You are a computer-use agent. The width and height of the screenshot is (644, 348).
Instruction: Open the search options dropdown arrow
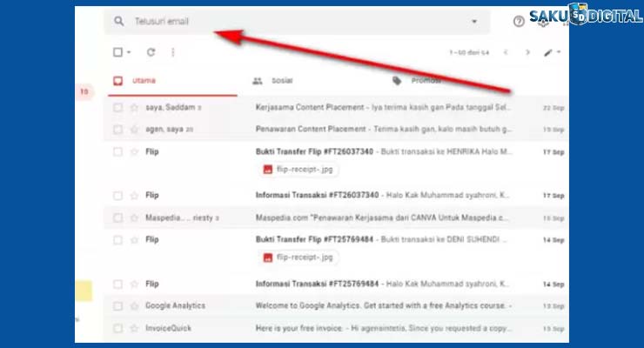coord(474,22)
